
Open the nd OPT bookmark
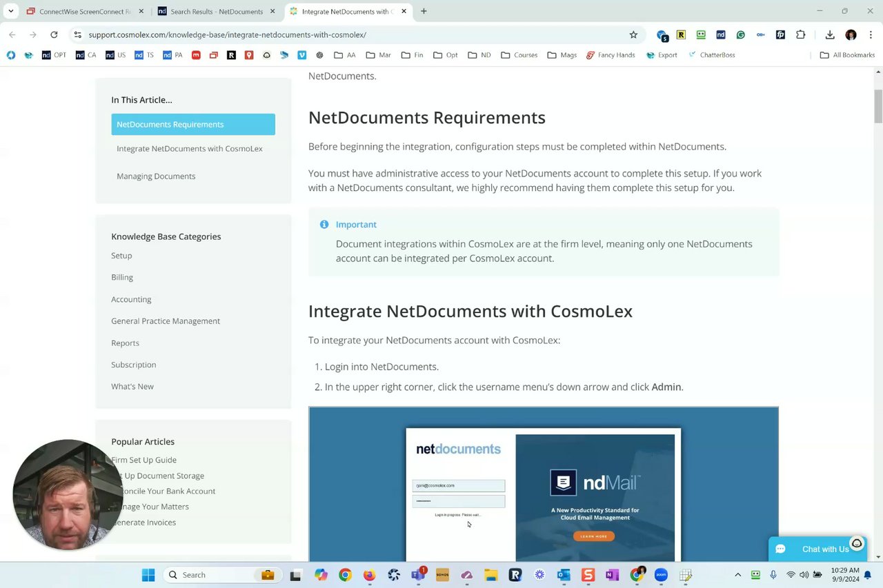click(x=54, y=55)
